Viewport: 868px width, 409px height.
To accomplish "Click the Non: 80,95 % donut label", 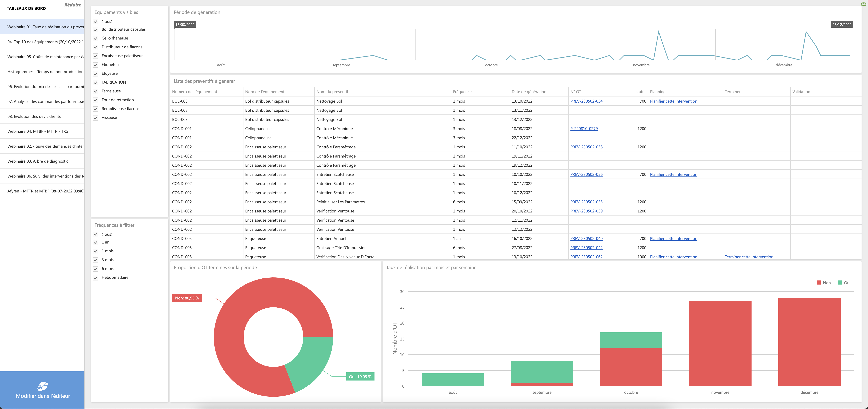I will (x=187, y=298).
